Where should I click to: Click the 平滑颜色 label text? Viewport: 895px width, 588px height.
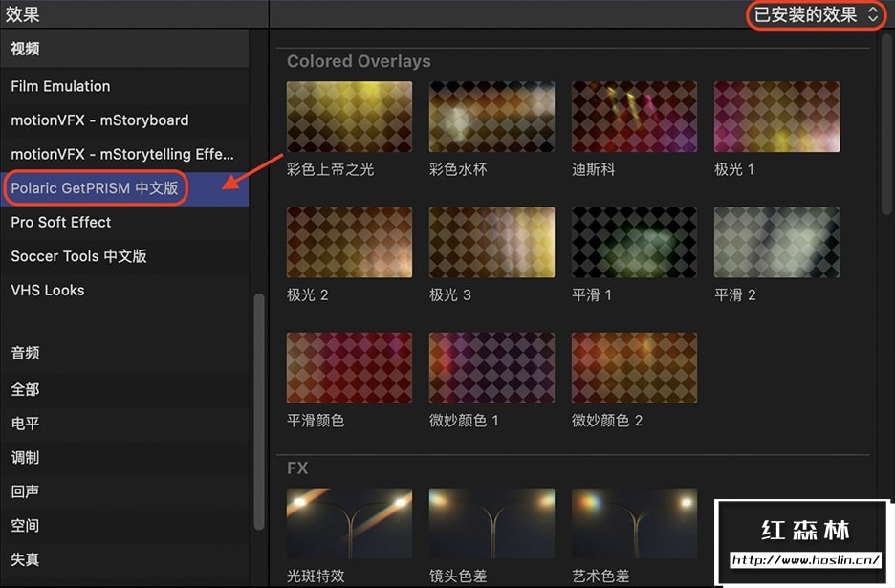coord(316,421)
